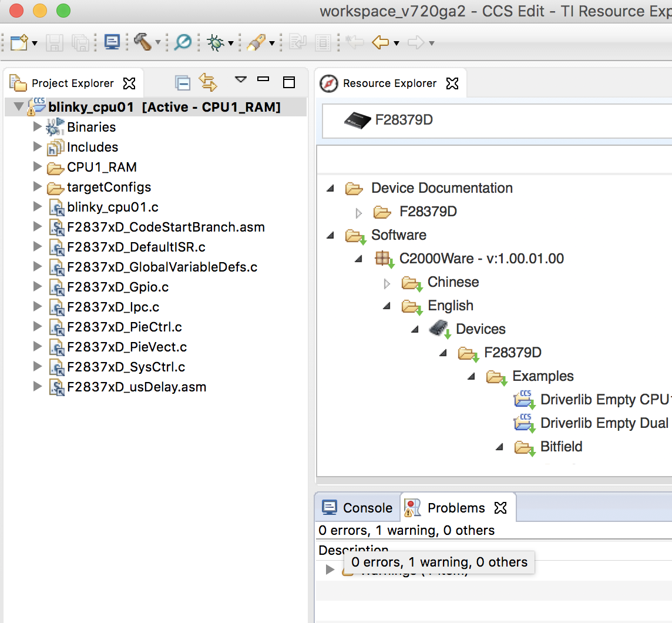The height and width of the screenshot is (623, 672).
Task: Click the Driverlib Empty Dual project icon
Action: click(525, 423)
